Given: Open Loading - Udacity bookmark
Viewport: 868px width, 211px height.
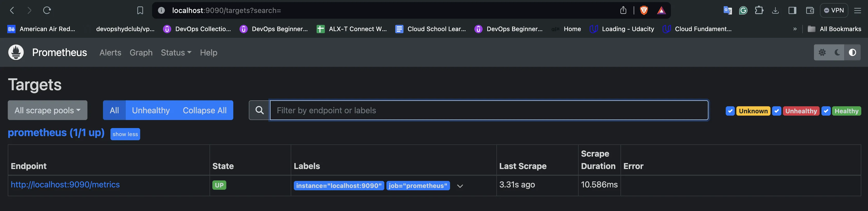Looking at the screenshot, I should (622, 29).
